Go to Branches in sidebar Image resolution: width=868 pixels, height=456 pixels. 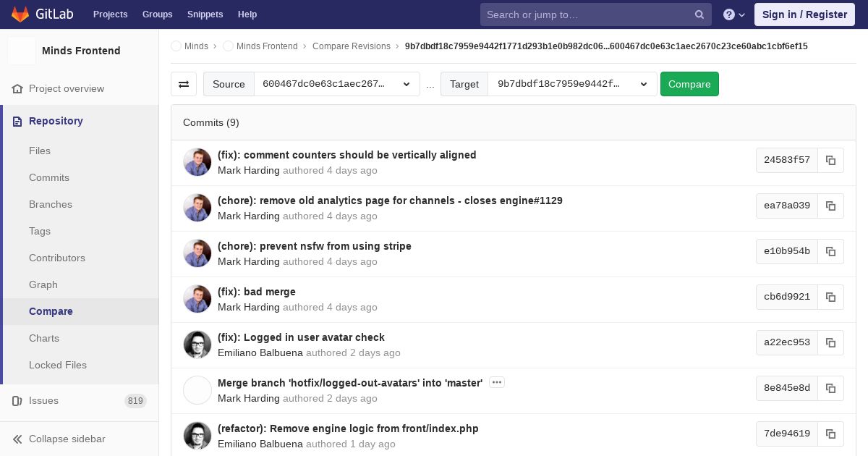point(51,204)
